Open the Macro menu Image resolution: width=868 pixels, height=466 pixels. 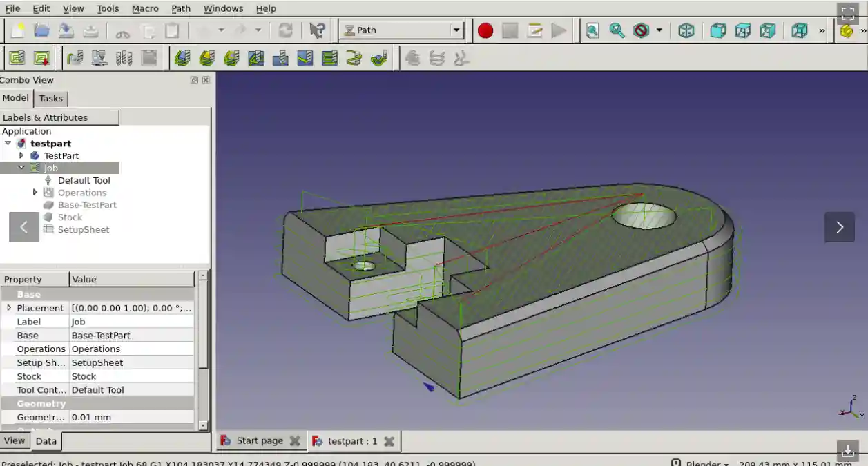coord(145,8)
